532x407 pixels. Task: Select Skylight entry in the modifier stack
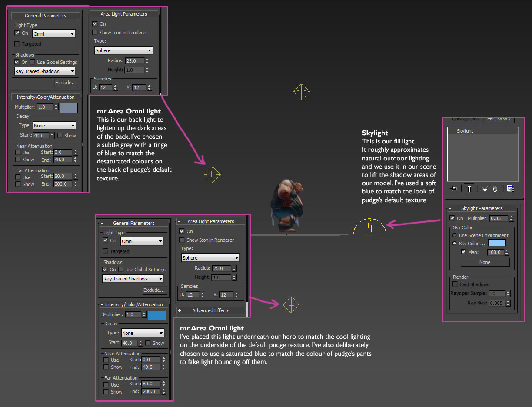(482, 131)
